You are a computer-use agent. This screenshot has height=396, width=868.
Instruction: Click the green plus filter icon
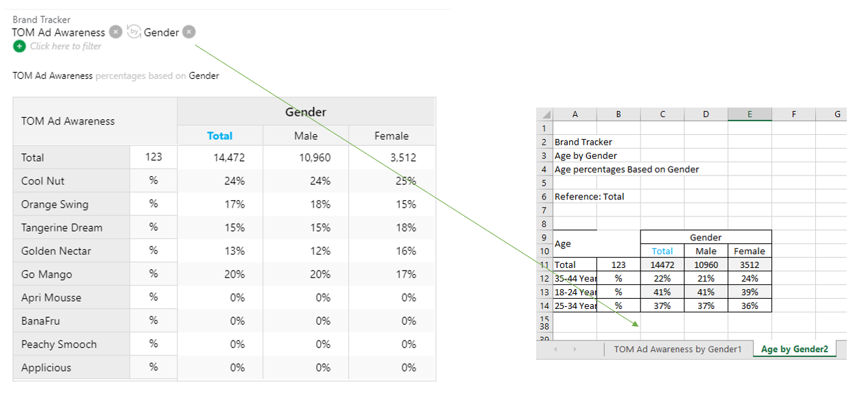pyautogui.click(x=19, y=46)
